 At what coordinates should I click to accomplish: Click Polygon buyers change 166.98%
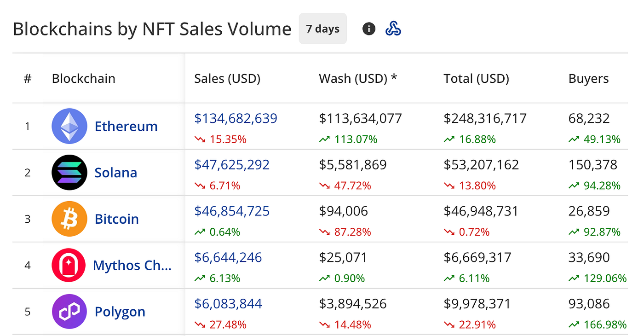point(598,325)
